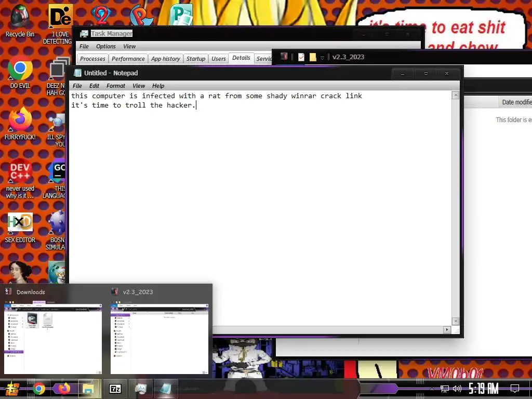Click inside the Notepad text area
This screenshot has width=532, height=399.
pos(260,208)
